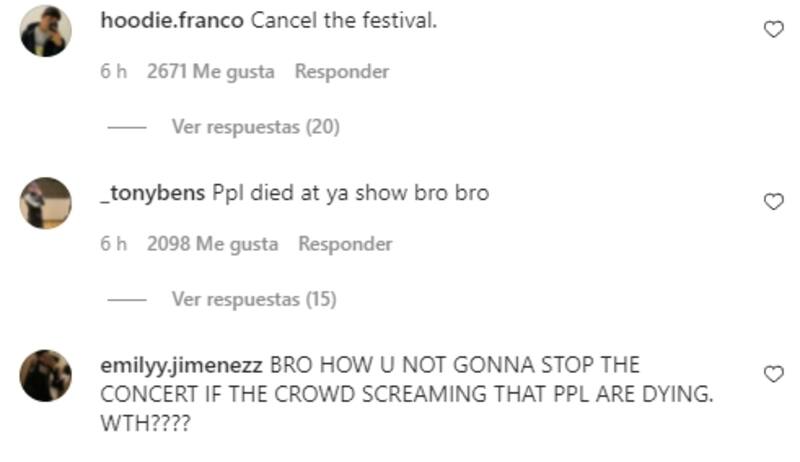Visit the emilyy.jimenezz username link
Image resolution: width=800 pixels, height=462 pixels.
[x=181, y=366]
